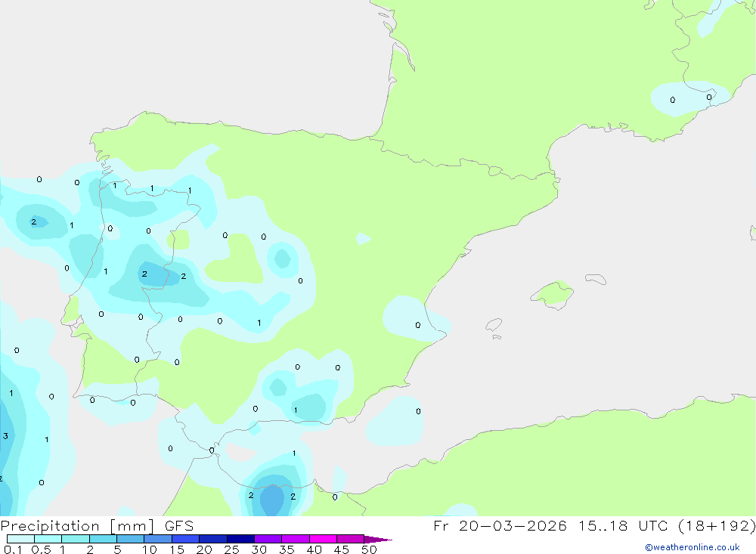This screenshot has height=554, width=756.
Task: Click the '15' legend scale label
Action: tap(177, 549)
